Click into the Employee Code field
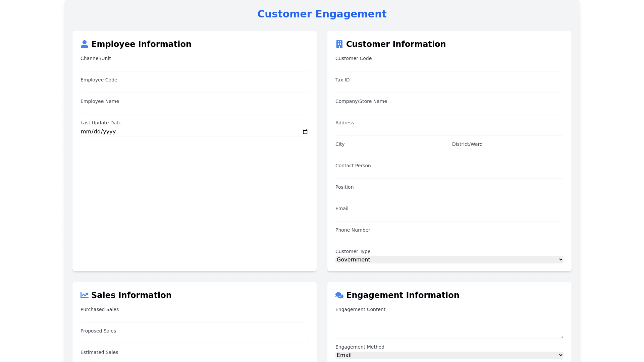Image resolution: width=644 pixels, height=362 pixels. pos(194,88)
